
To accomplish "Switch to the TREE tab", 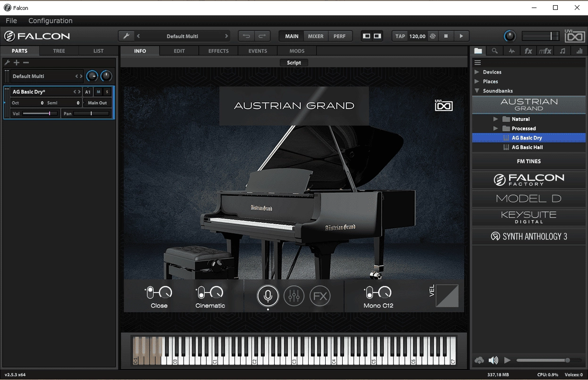I will (x=59, y=51).
